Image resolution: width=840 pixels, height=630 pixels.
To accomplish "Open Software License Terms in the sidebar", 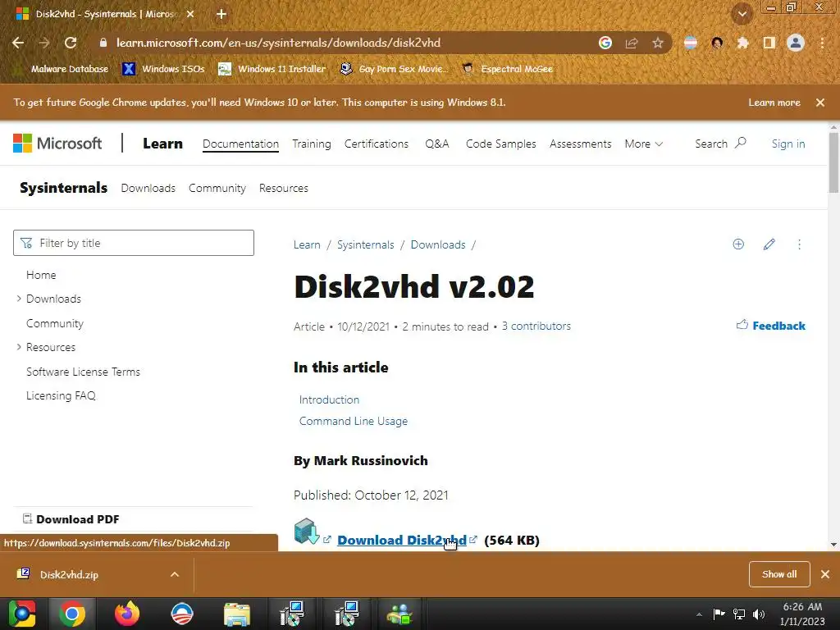I will tap(83, 372).
